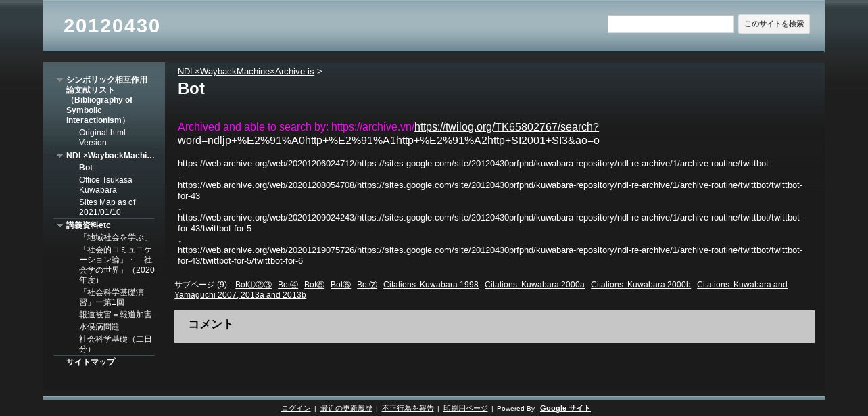The image size is (868, 416).
Task: Open the twilog.org search link
Action: pyautogui.click(x=389, y=134)
